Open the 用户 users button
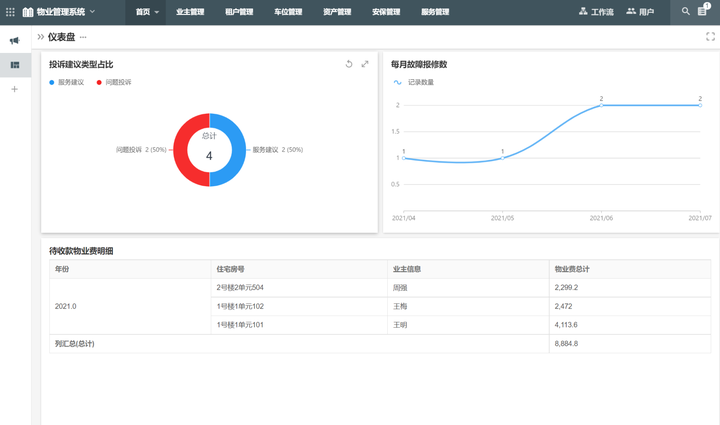 point(640,11)
